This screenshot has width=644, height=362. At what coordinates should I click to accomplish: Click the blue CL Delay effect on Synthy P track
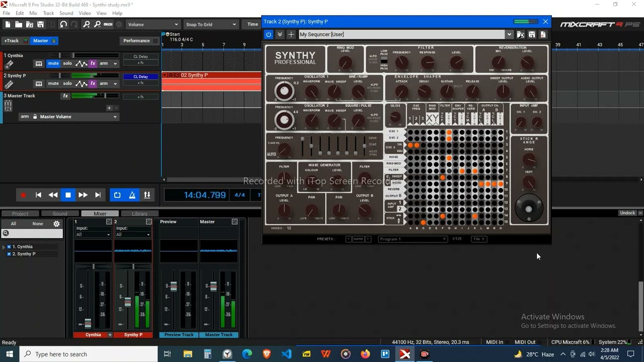141,76
